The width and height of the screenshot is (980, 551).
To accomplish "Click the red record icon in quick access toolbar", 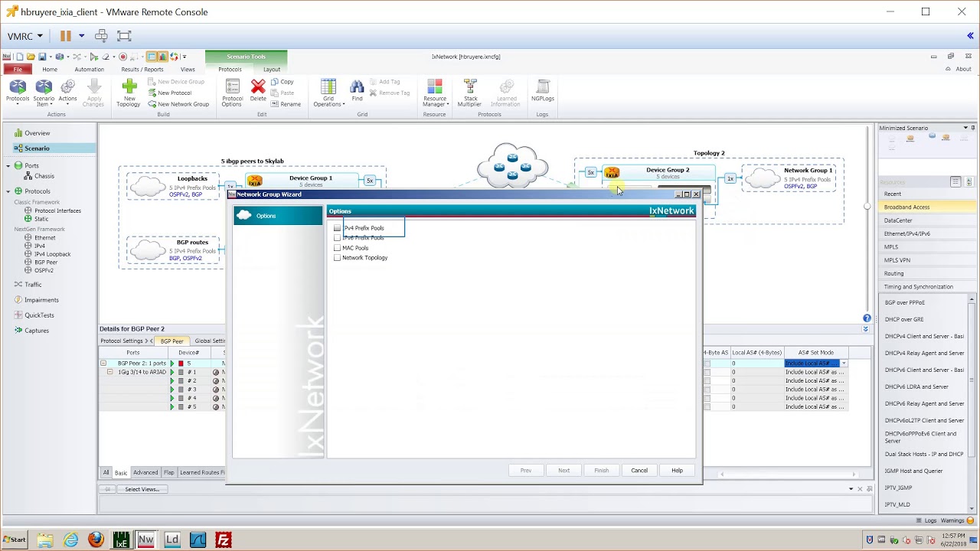I will point(122,57).
